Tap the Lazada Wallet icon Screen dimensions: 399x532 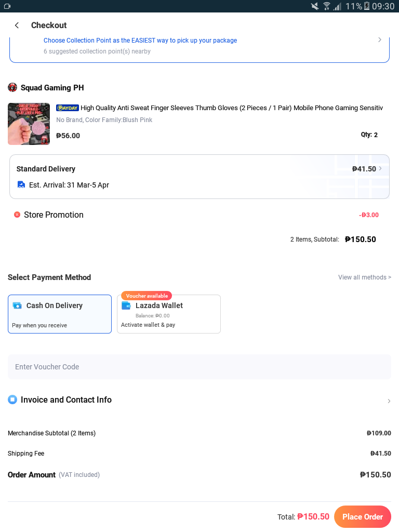click(x=126, y=305)
